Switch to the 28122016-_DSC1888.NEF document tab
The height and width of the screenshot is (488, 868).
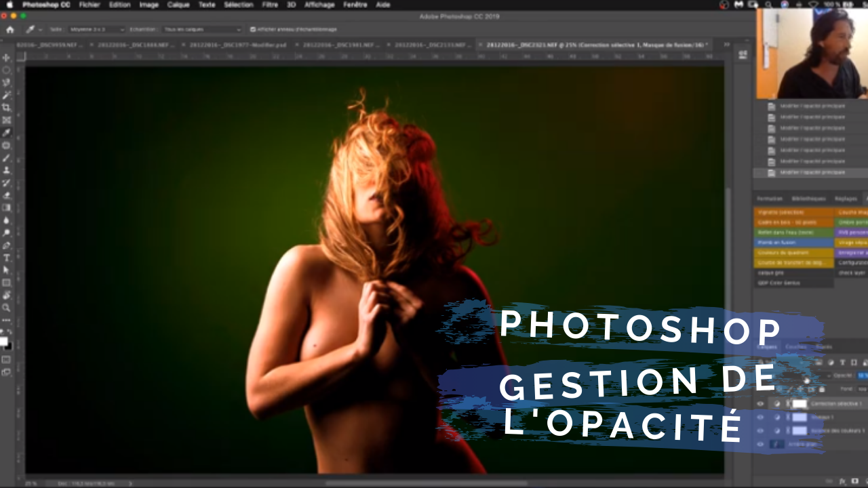click(x=134, y=45)
